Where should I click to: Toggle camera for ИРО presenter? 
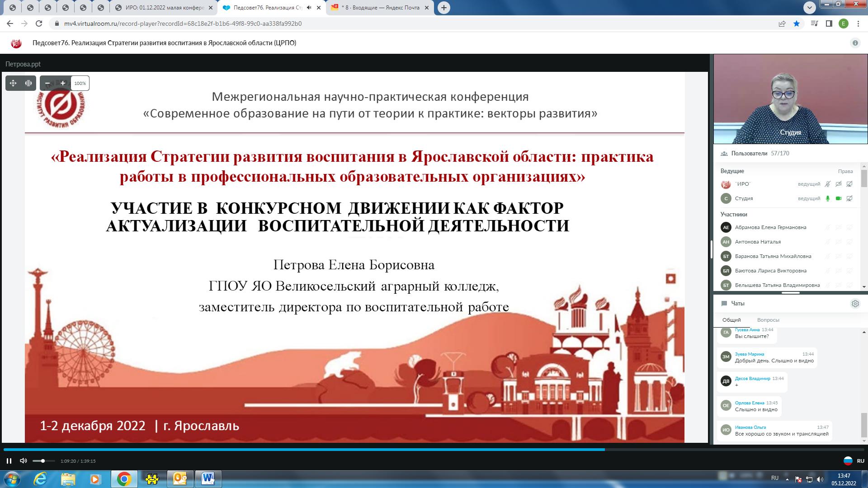839,184
